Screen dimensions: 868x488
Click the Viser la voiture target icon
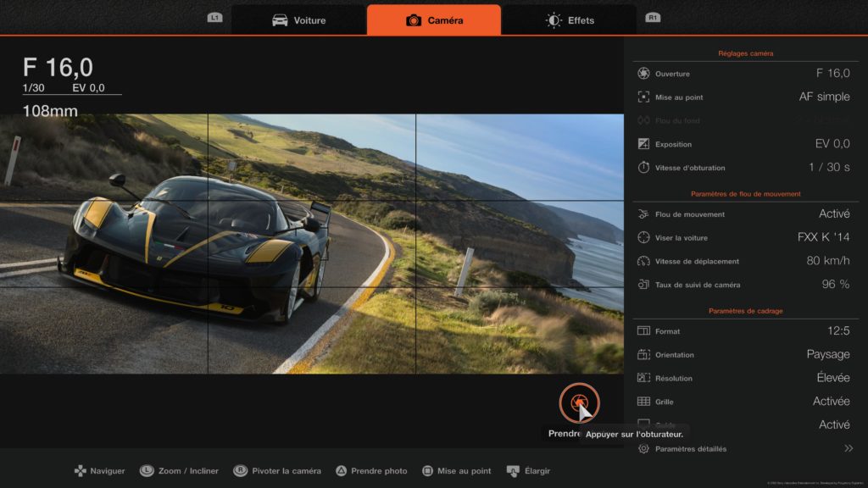tap(643, 237)
